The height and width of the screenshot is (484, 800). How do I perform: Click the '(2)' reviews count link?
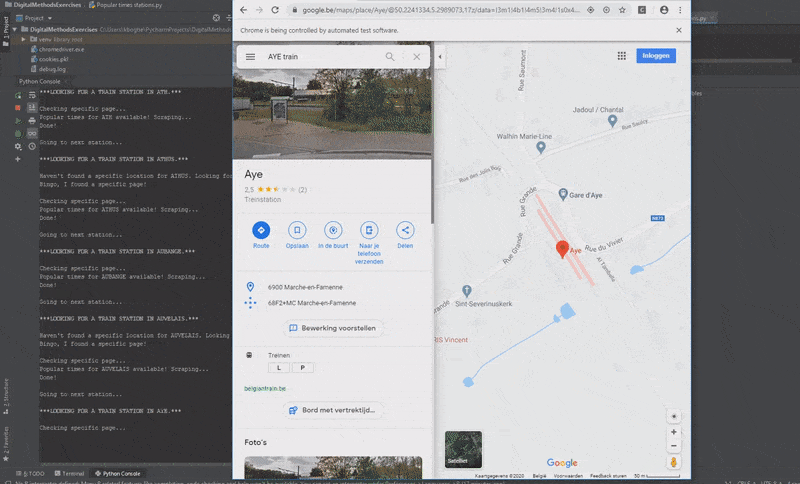point(303,190)
